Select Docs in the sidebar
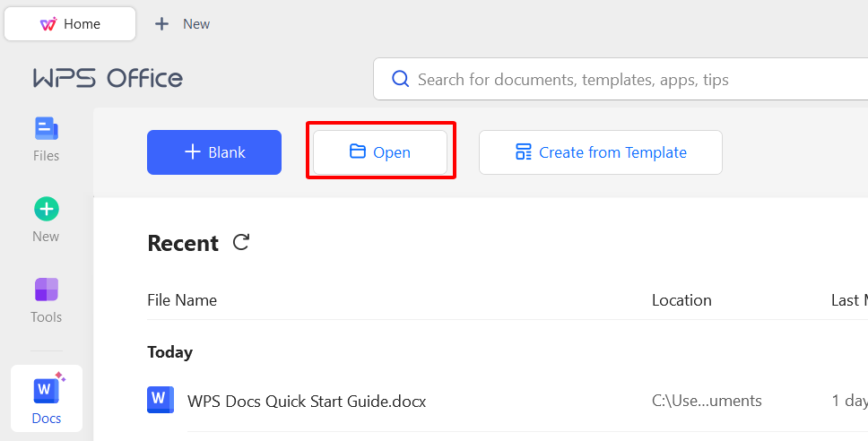Screen dimensions: 868x441 click(47, 398)
